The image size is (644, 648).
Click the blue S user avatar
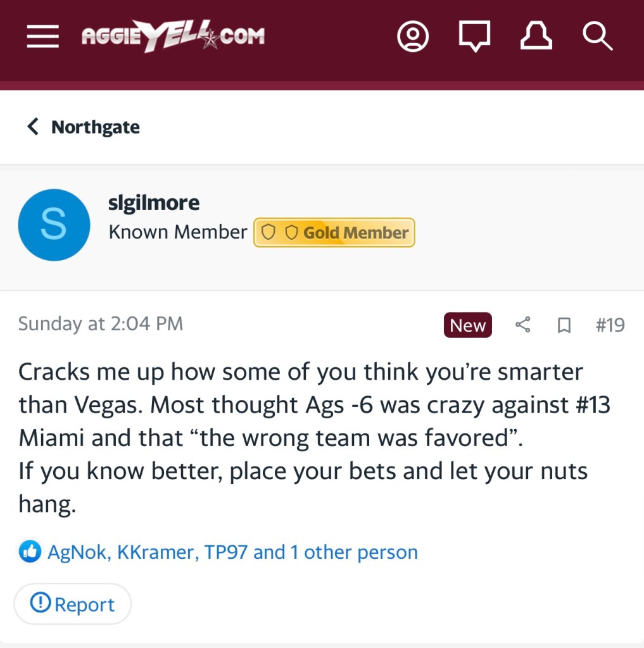[54, 225]
